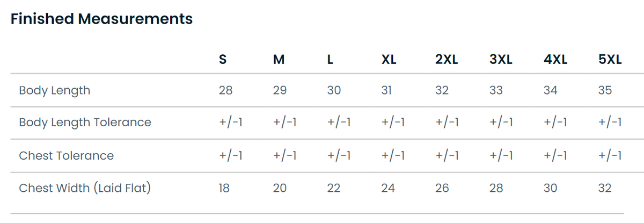Click chest width value 26 for 2XL

pos(442,188)
